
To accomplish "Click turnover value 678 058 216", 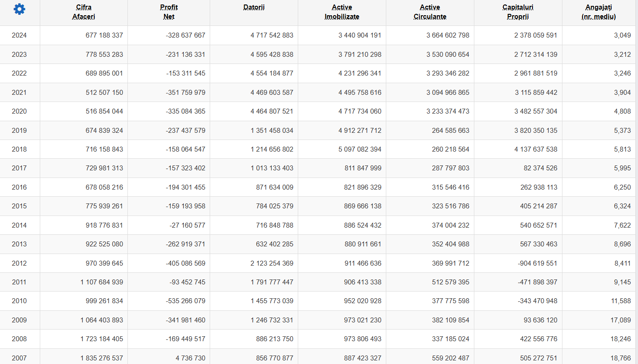I will (x=104, y=187).
